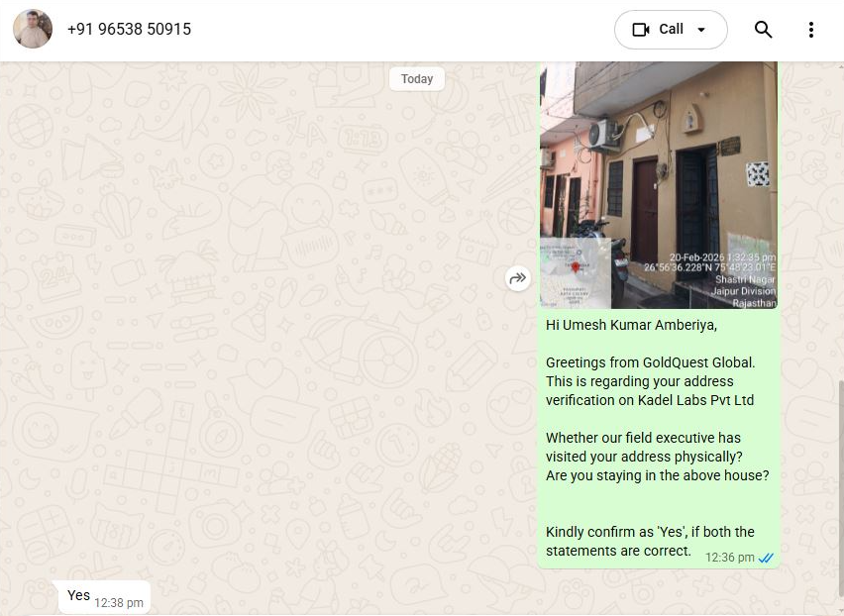Click the forward arrow beside the photo

[x=517, y=279]
